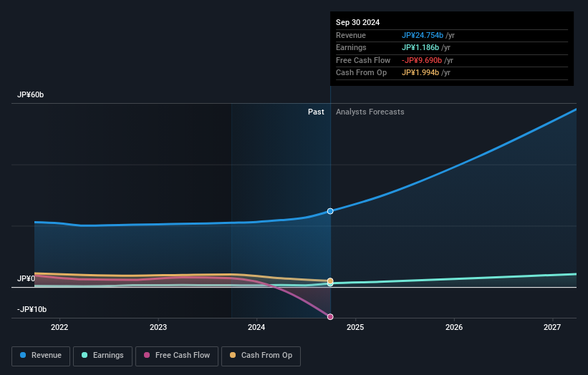Viewport: 588px width, 375px height.
Task: Click the pink Free Cash Flow legend dot
Action: [147, 355]
